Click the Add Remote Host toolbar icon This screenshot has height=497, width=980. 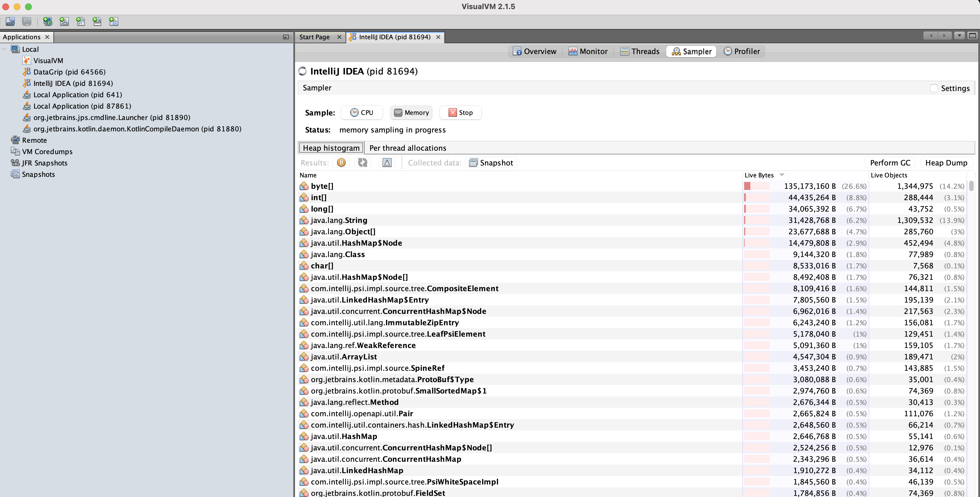pos(47,21)
